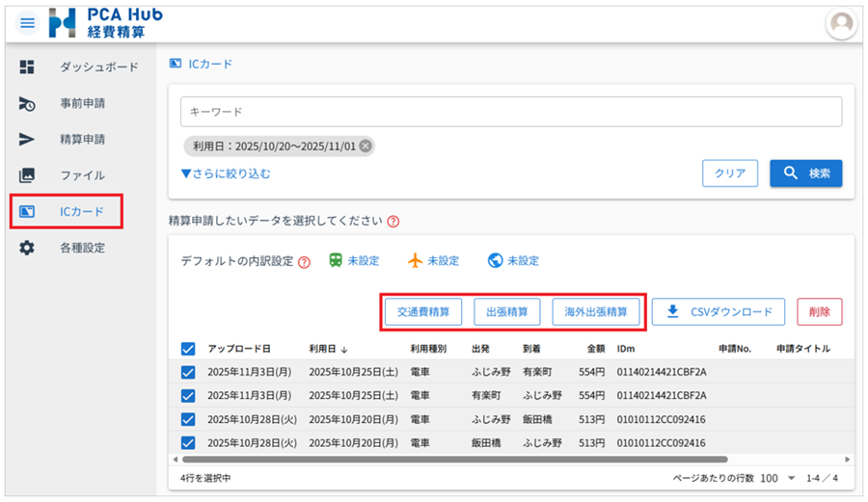
Task: Click the airplane icon default setting
Action: (x=416, y=261)
